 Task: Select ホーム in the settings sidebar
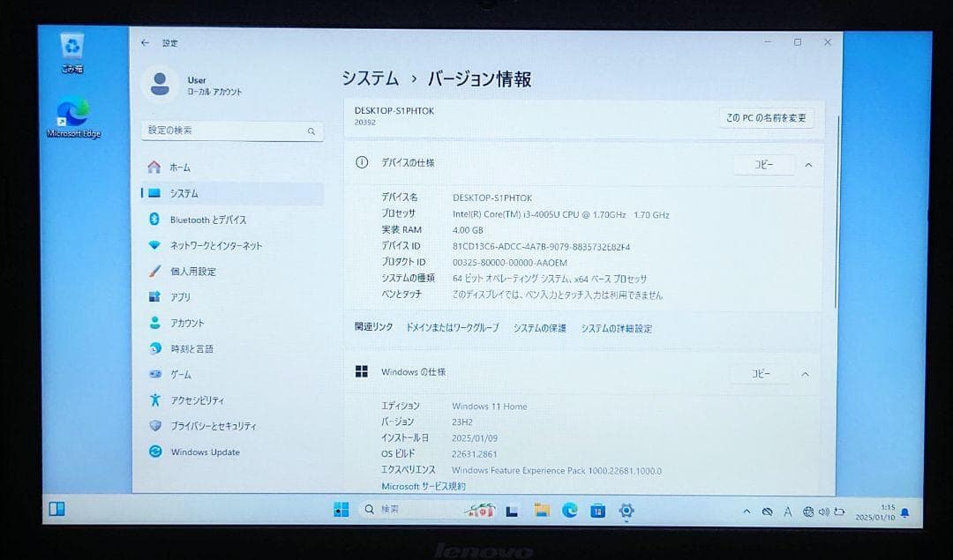click(x=177, y=167)
